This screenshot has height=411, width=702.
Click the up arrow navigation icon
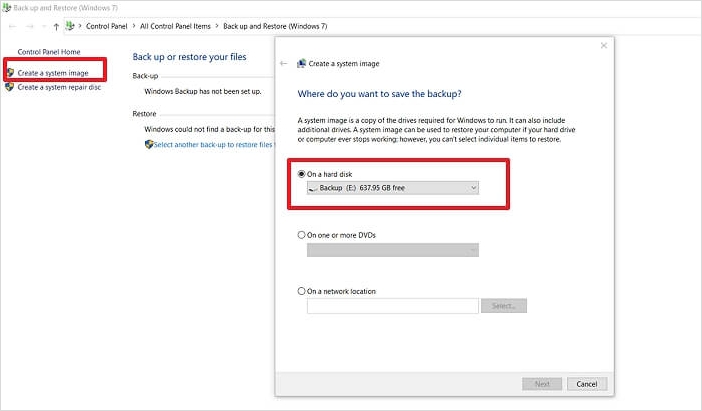56,25
